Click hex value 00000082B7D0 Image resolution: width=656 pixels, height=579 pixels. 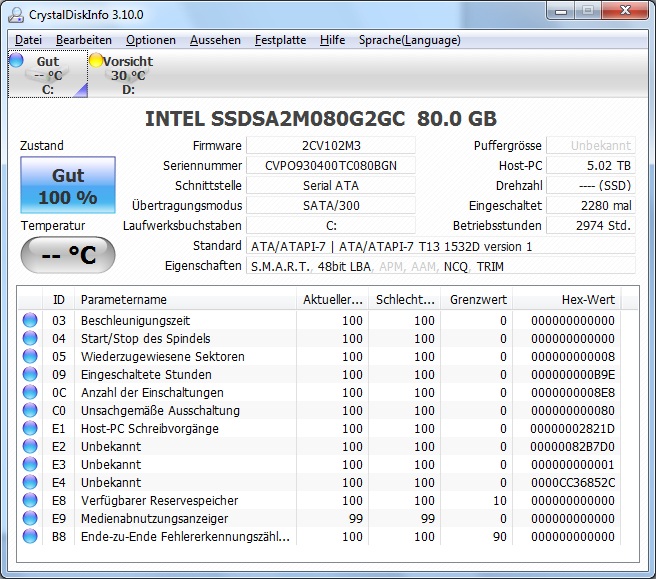(573, 446)
